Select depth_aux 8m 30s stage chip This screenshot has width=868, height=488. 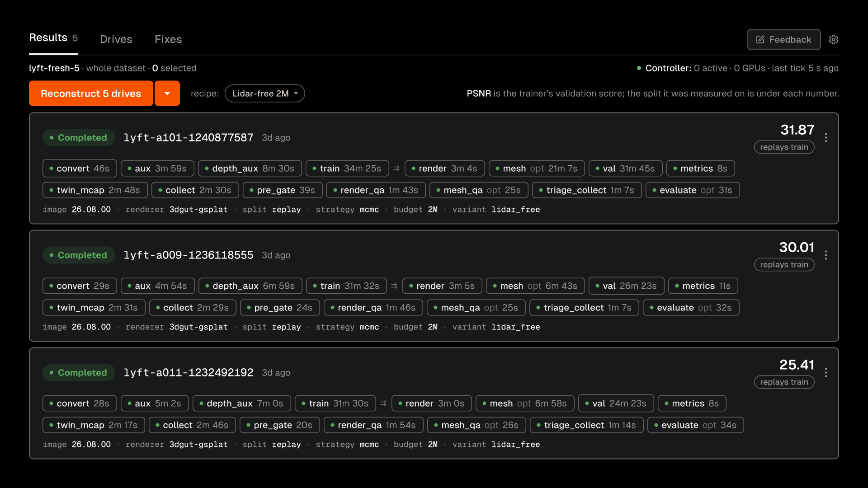tap(250, 169)
